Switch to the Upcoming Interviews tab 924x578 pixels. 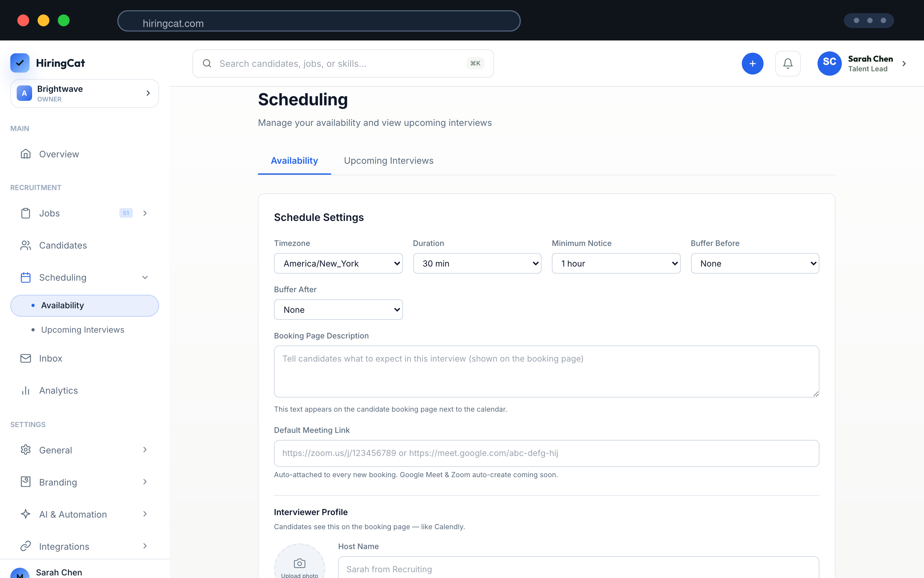click(x=389, y=161)
